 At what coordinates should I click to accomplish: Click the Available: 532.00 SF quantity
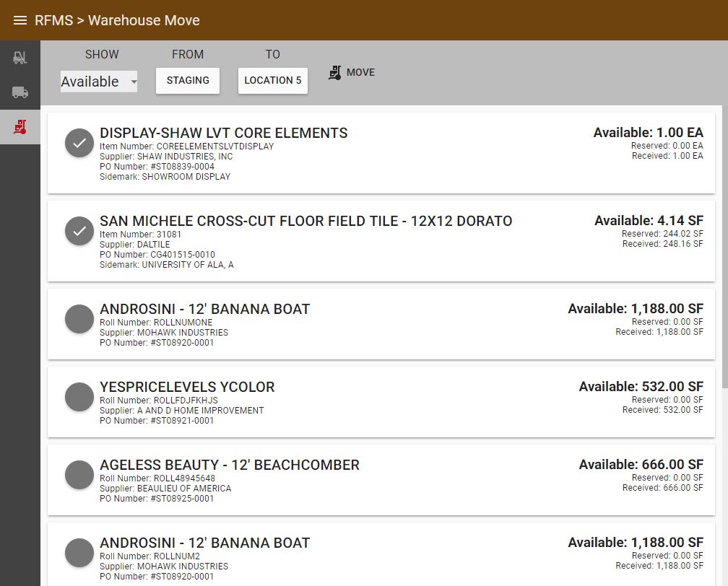tap(641, 387)
